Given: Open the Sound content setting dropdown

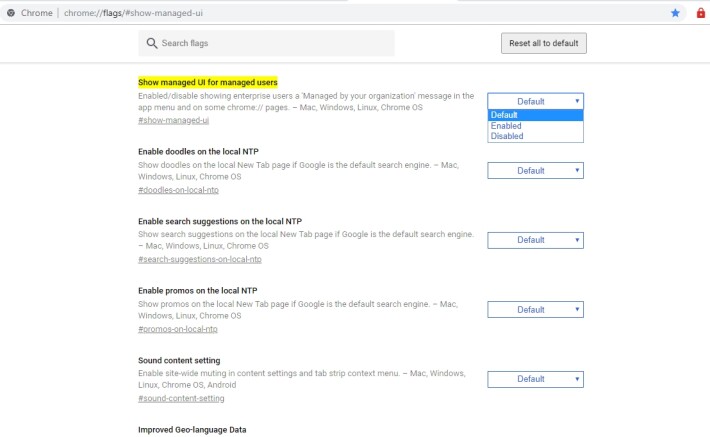Looking at the screenshot, I should point(535,379).
